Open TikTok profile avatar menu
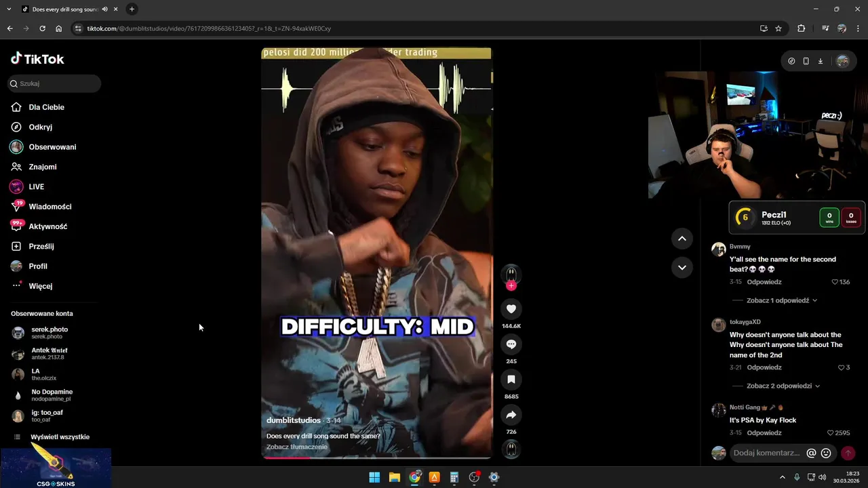Image resolution: width=868 pixels, height=488 pixels. coord(843,61)
